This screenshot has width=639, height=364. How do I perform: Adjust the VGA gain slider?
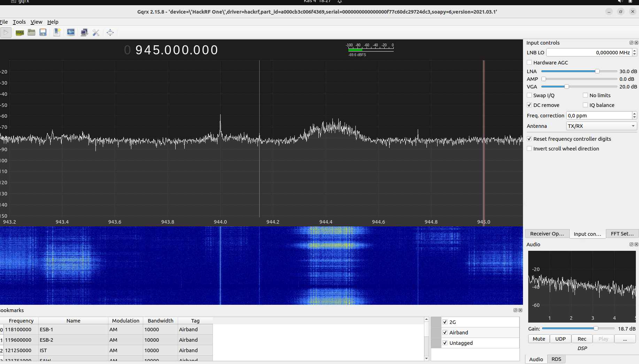click(x=567, y=87)
